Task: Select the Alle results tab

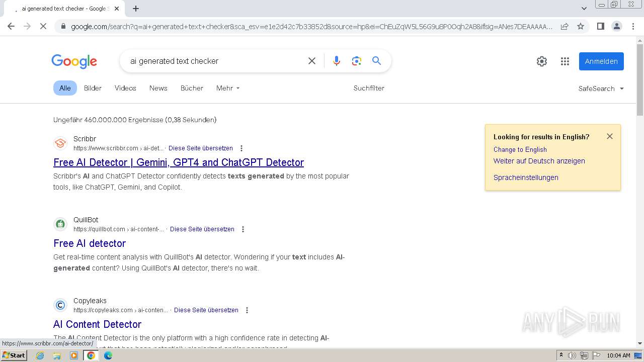Action: (x=65, y=88)
